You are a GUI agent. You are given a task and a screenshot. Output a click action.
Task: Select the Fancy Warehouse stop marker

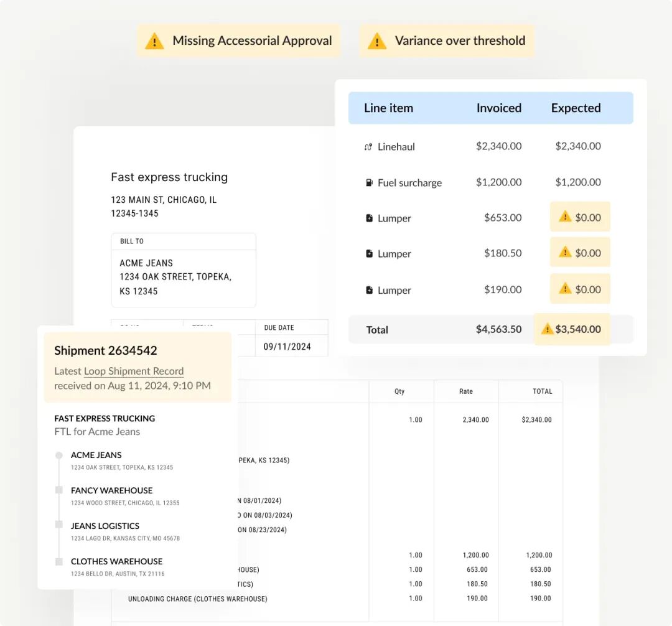(59, 490)
